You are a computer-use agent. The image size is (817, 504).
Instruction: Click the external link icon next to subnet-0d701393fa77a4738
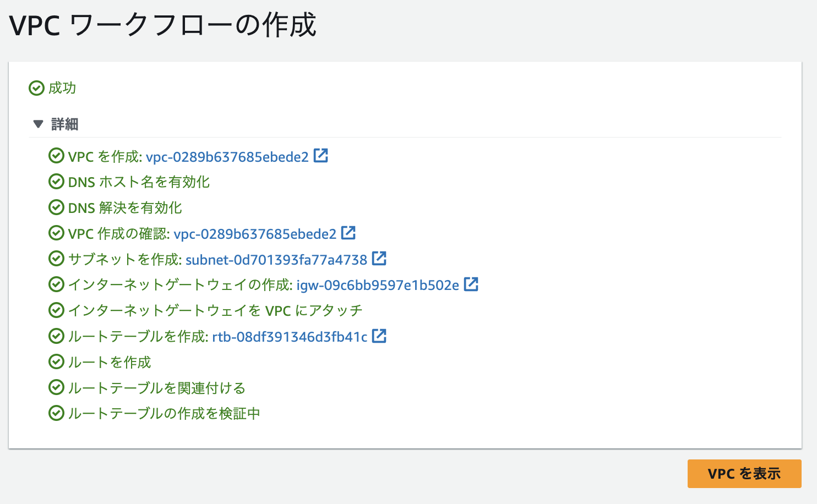click(x=379, y=259)
